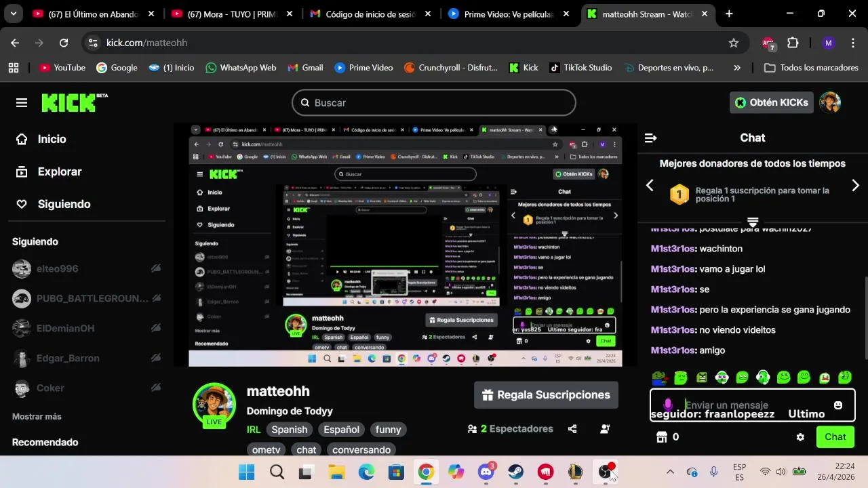The height and width of the screenshot is (488, 868).
Task: Show previous top donors slide
Action: tap(650, 185)
